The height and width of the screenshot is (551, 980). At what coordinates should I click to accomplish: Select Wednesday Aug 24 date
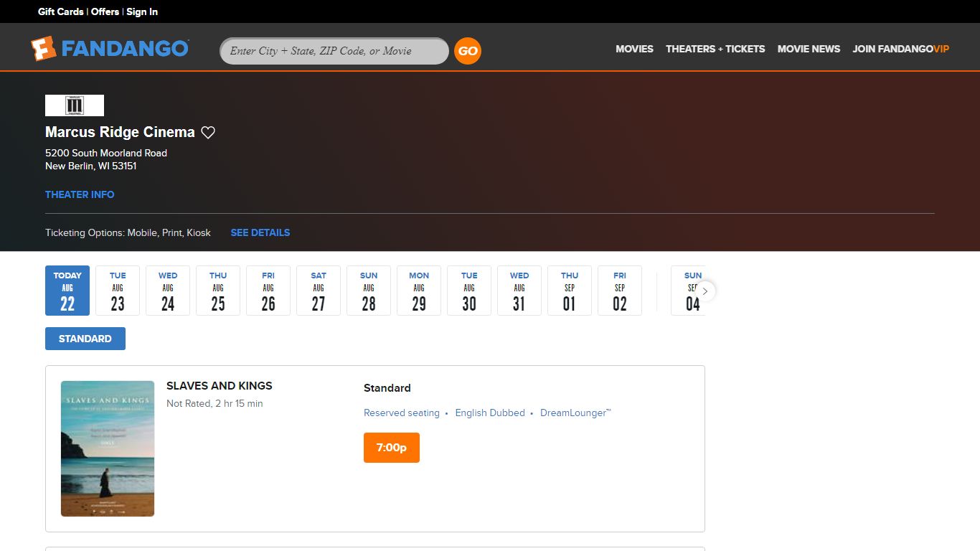click(168, 291)
